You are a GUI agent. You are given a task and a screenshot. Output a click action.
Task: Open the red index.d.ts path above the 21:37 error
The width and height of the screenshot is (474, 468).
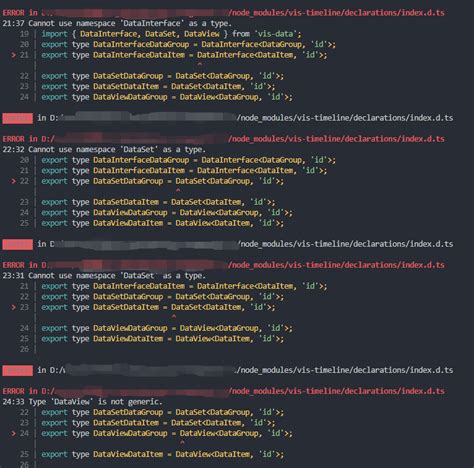coord(223,13)
